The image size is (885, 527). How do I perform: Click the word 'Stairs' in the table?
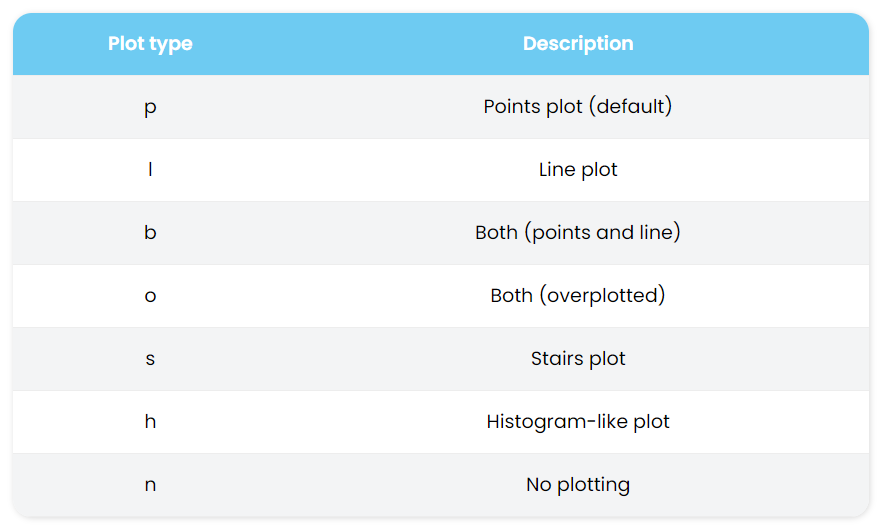(556, 359)
